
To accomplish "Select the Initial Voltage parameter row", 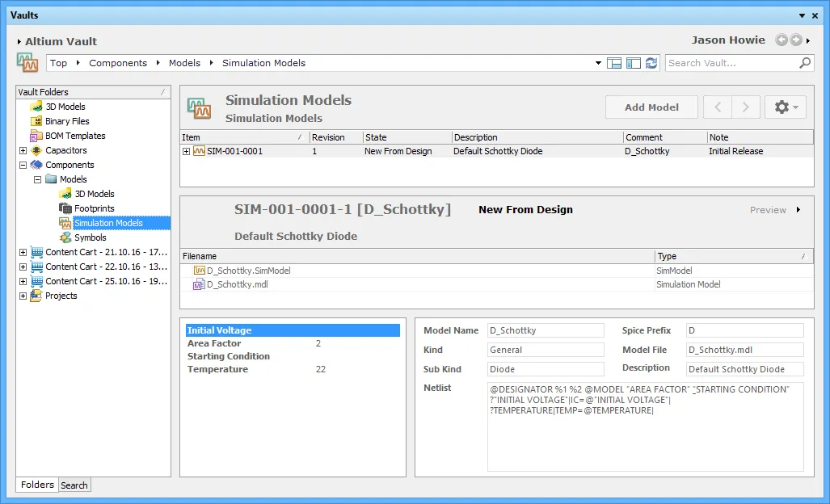I will coord(293,330).
